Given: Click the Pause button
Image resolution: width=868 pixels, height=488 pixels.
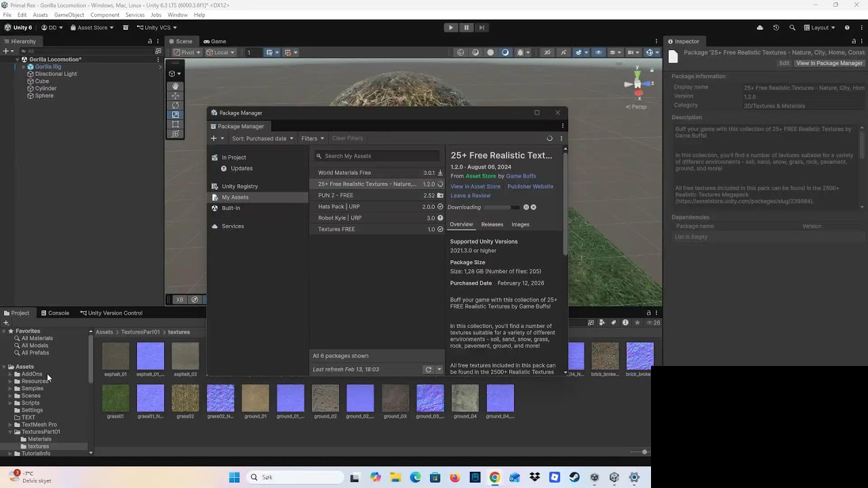Looking at the screenshot, I should (x=467, y=28).
